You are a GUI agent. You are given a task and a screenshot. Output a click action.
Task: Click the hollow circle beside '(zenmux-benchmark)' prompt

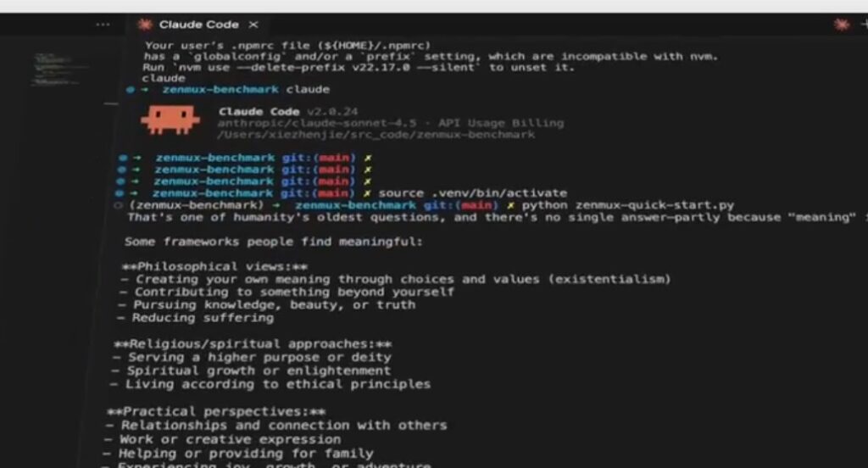pos(117,205)
